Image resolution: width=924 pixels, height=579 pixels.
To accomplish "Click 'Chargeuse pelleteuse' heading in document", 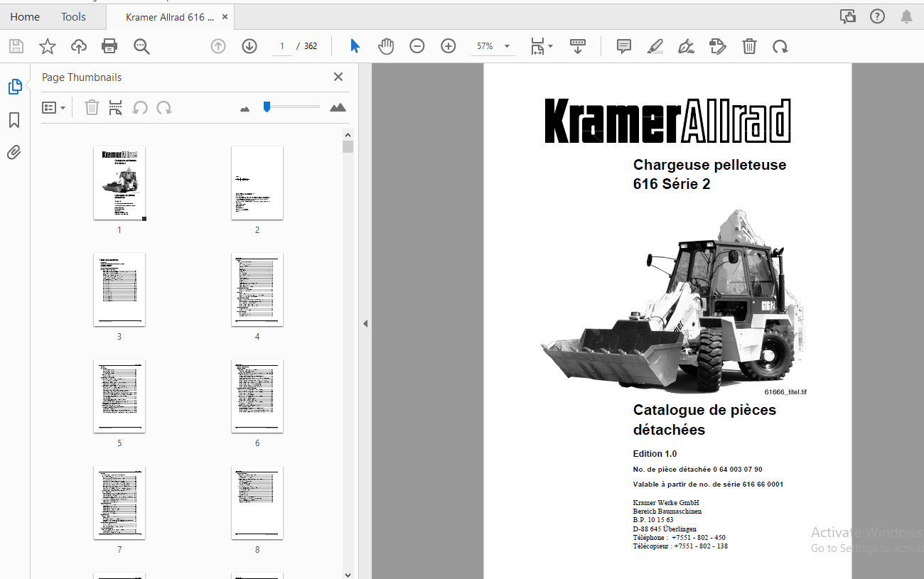I will 709,165.
